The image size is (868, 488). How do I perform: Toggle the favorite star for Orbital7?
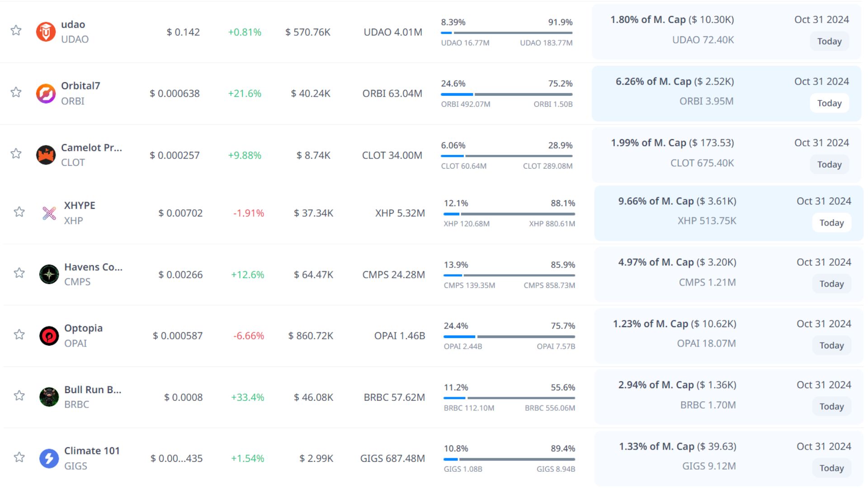pyautogui.click(x=16, y=93)
